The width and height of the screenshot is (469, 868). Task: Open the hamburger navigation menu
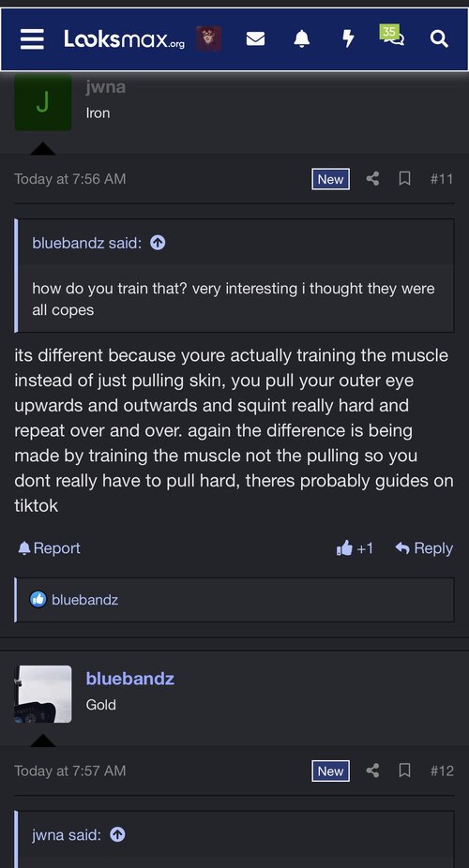[32, 38]
